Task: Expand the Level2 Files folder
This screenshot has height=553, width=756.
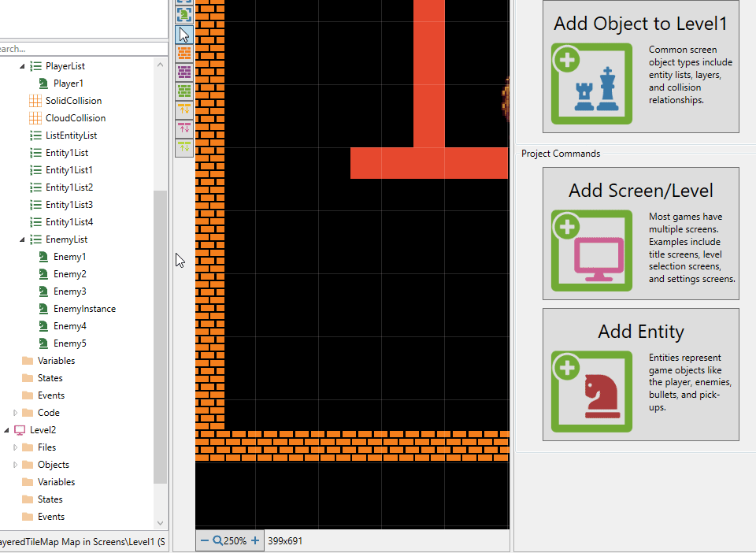Action: point(15,447)
